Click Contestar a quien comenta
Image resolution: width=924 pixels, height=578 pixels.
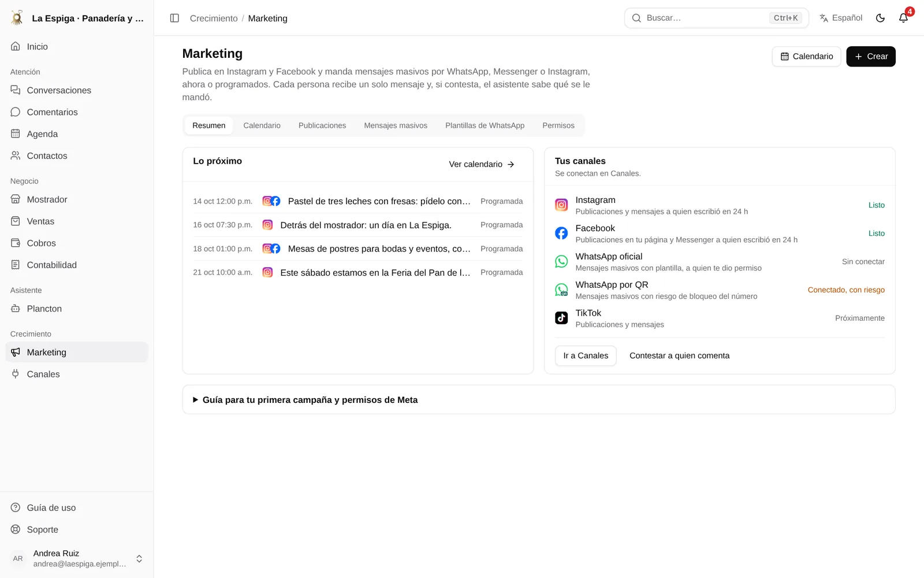point(679,356)
